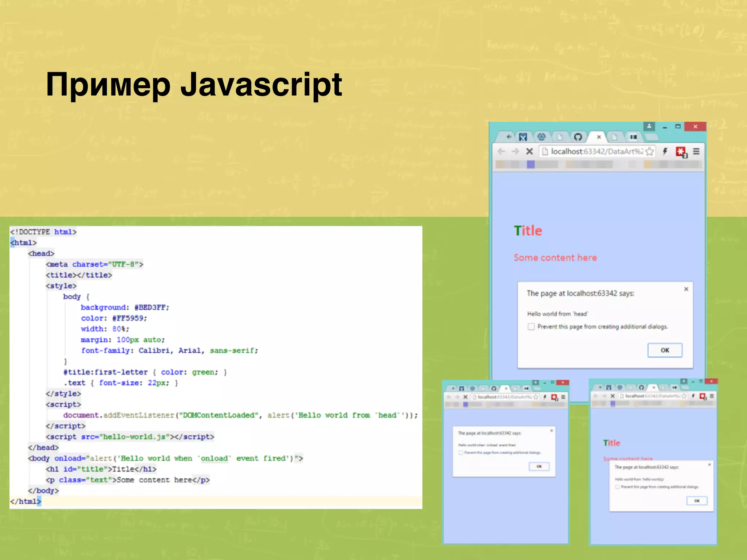Close the alert dialog in bottom-left browser
This screenshot has height=560, width=747.
click(x=551, y=431)
